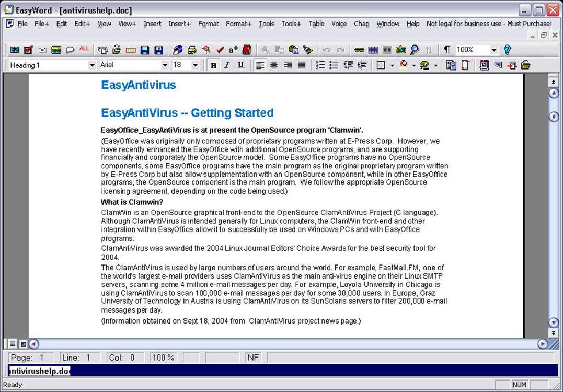Image resolution: width=563 pixels, height=392 pixels.
Task: Toggle paragraph marks display
Action: pos(447,50)
